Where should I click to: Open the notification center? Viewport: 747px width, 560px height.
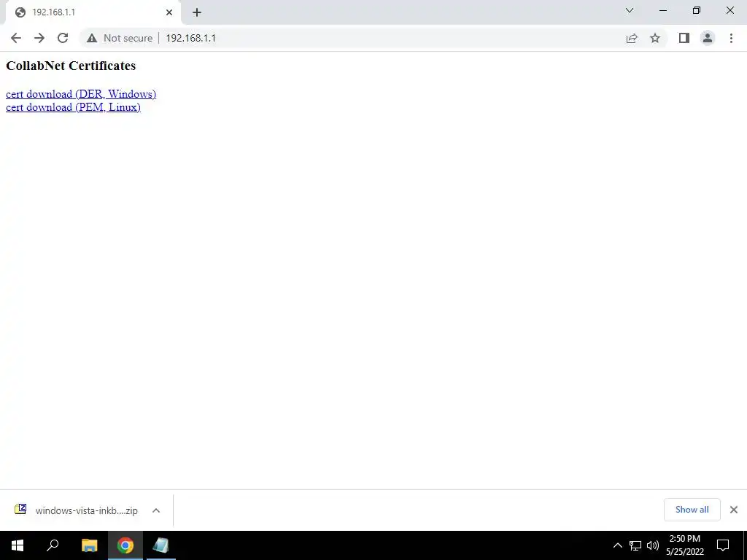(723, 545)
